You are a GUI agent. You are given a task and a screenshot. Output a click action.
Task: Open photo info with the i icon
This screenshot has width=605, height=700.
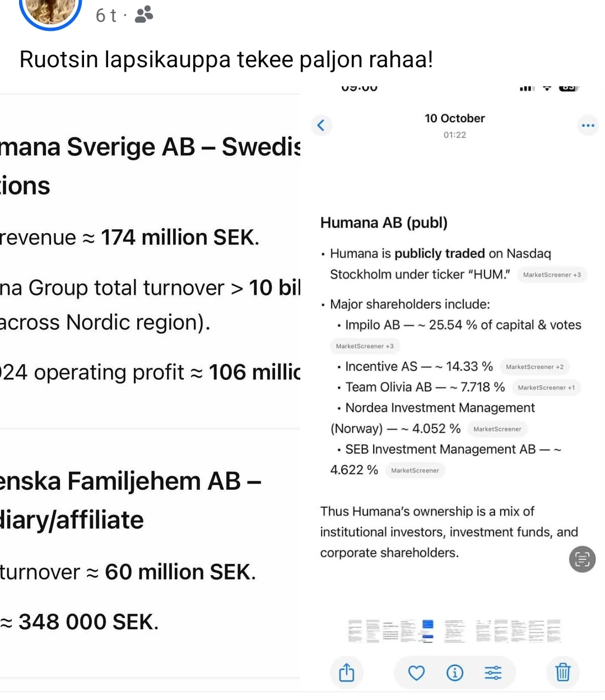(455, 672)
